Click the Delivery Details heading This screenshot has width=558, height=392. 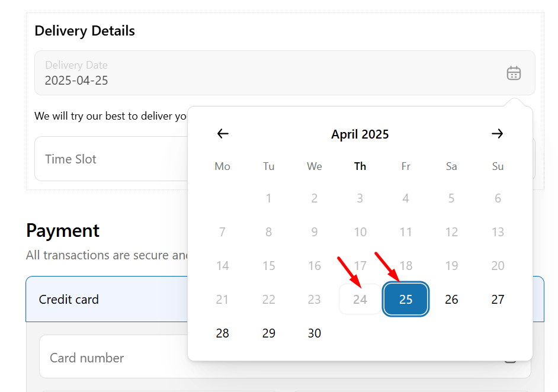pos(85,31)
